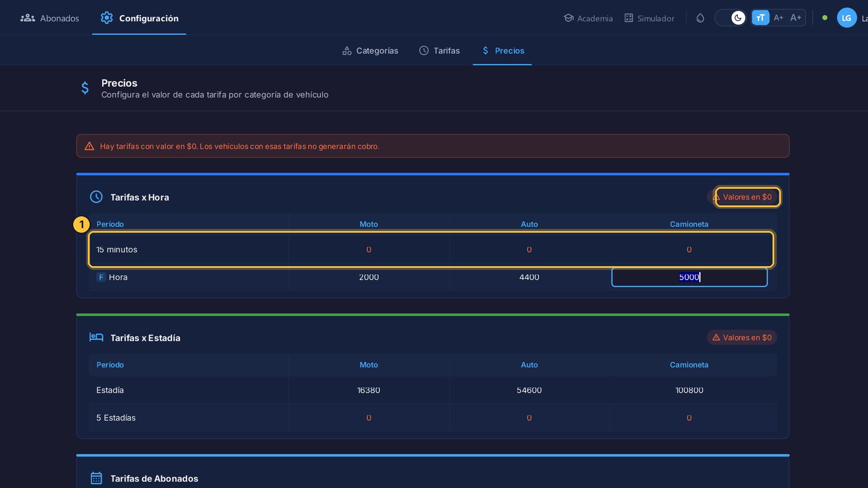Click the Auto Estadía price 54600
This screenshot has height=488, width=868.
click(x=529, y=390)
